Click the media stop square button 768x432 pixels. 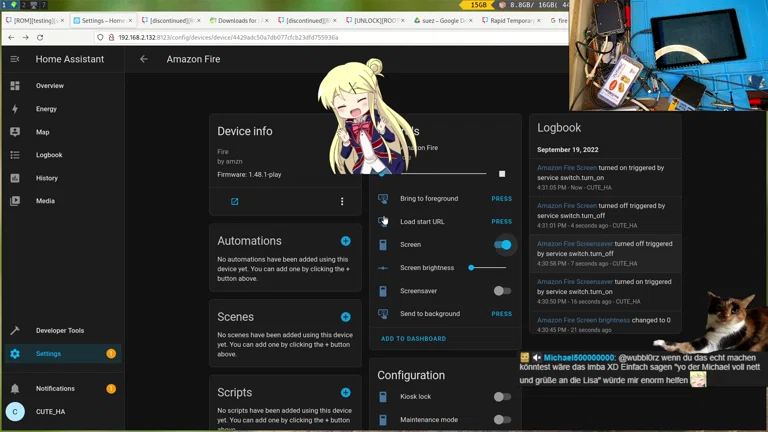click(502, 174)
